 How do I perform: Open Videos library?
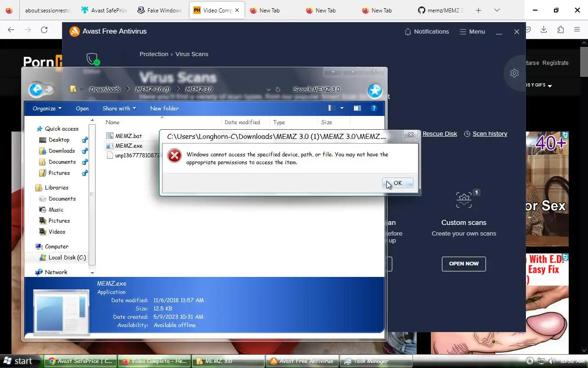(x=57, y=232)
